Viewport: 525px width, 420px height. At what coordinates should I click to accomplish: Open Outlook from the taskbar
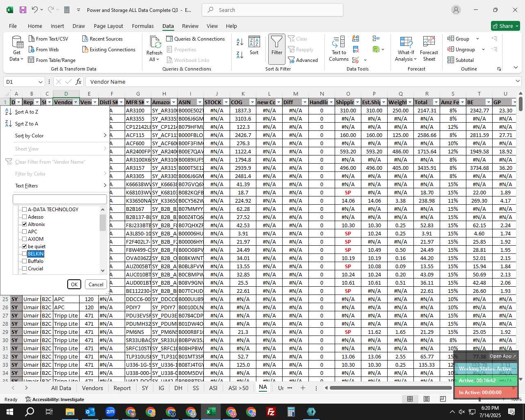90,412
